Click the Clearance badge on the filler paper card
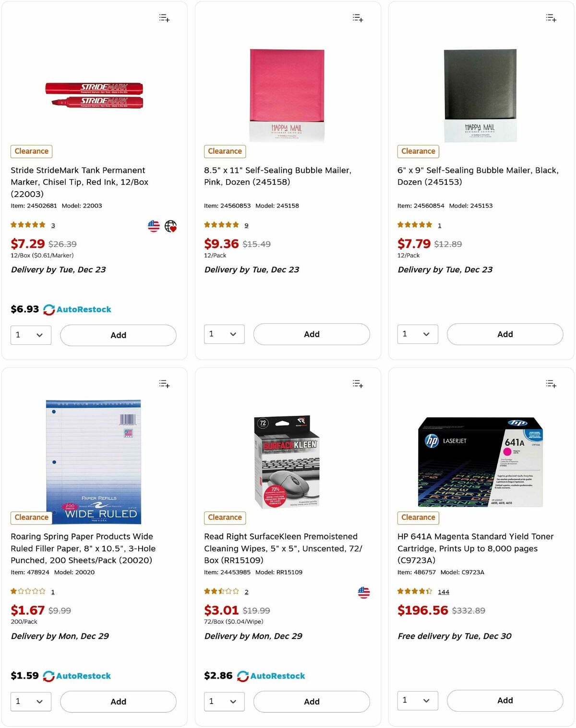Image resolution: width=576 pixels, height=728 pixels. [31, 518]
